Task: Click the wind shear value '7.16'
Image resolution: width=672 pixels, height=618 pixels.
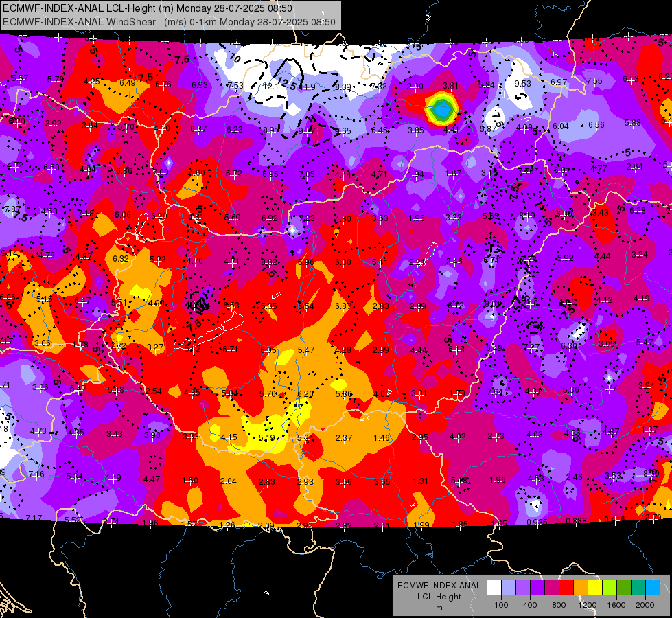Action: pos(36,474)
